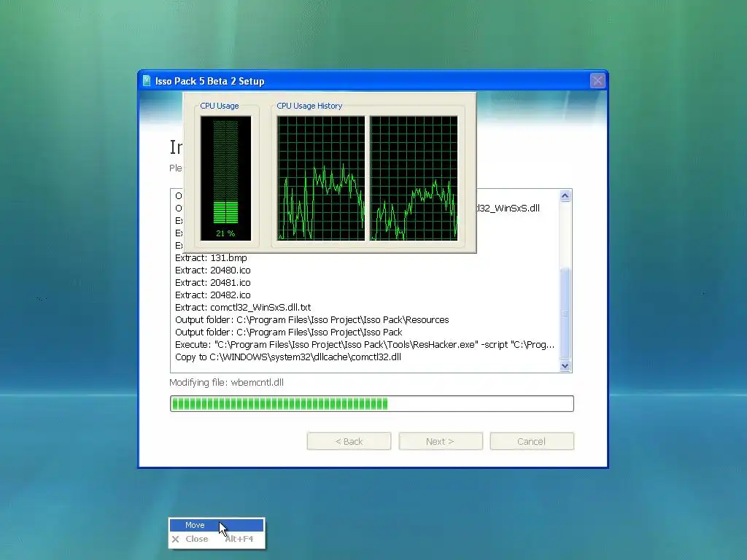Click the left CPU Usage History graph
Screen dimensions: 747x560
321,178
